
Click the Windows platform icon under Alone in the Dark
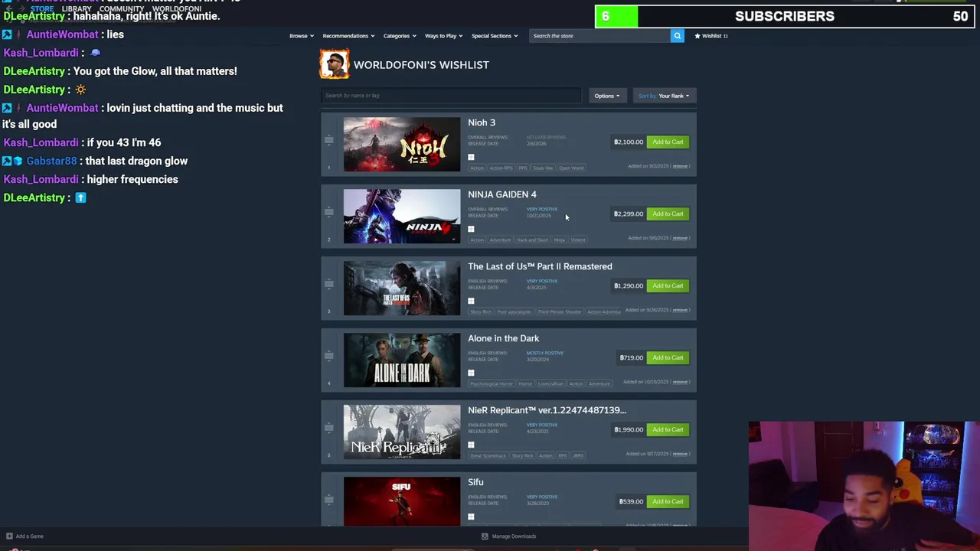pos(471,373)
